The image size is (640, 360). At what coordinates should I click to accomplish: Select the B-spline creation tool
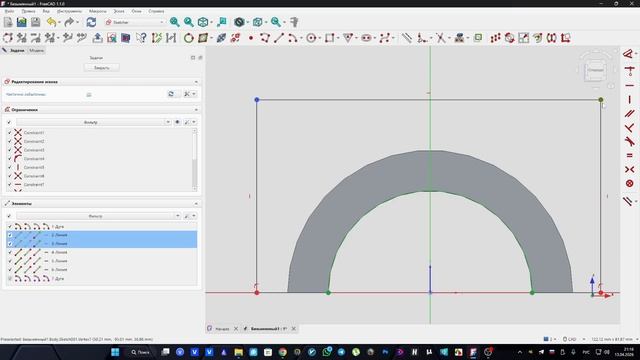pos(384,38)
